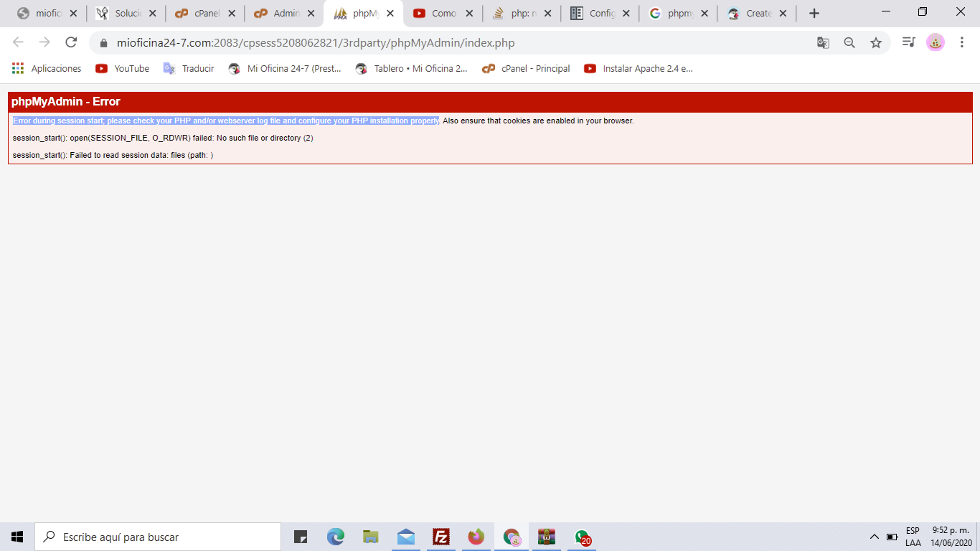
Task: Open the Aplicaciones apps bookmark
Action: point(47,68)
